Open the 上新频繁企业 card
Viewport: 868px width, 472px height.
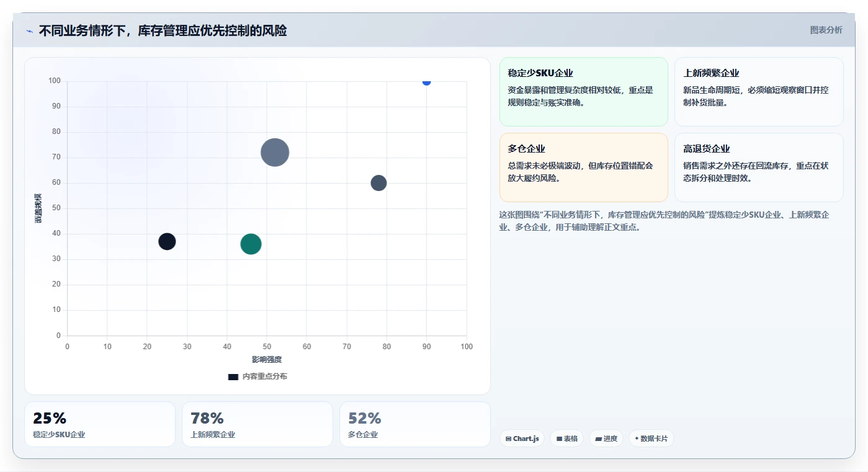[759, 92]
